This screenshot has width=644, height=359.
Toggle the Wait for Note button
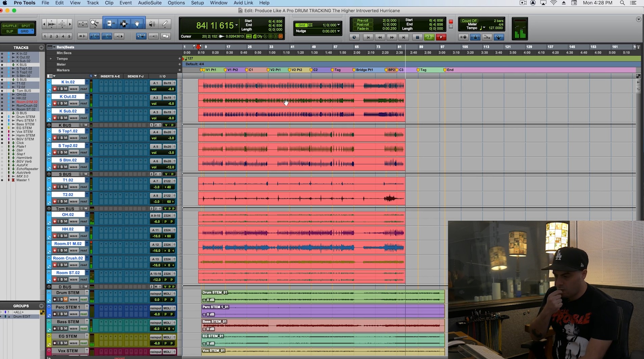click(463, 37)
